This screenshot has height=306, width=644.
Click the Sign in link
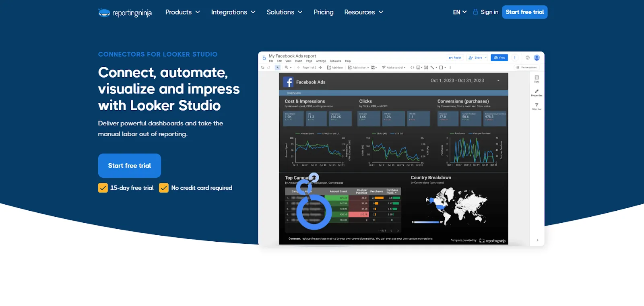coord(489,12)
